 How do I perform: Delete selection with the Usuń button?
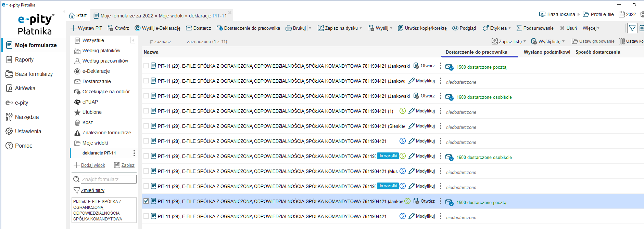(568, 28)
